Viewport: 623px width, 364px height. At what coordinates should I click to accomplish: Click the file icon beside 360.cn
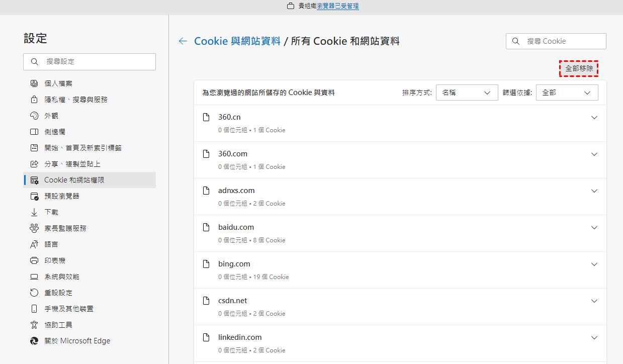pyautogui.click(x=206, y=117)
